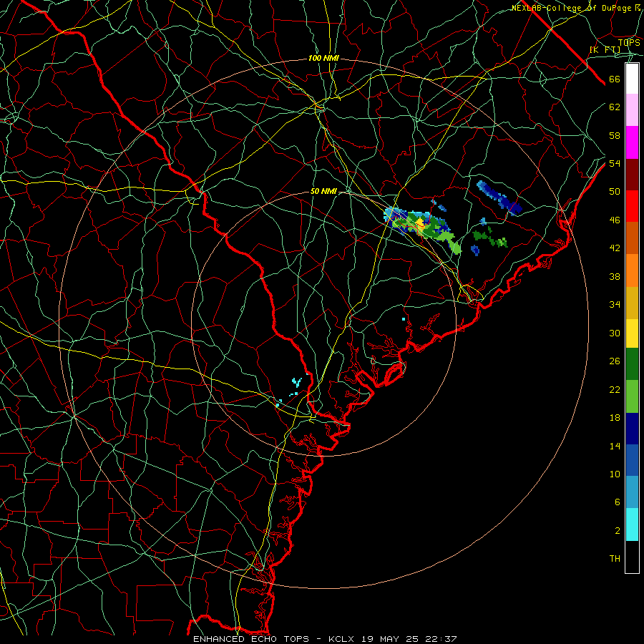Click the light green swatch below 26
Viewport: 644px width, 644px height.
(x=632, y=396)
